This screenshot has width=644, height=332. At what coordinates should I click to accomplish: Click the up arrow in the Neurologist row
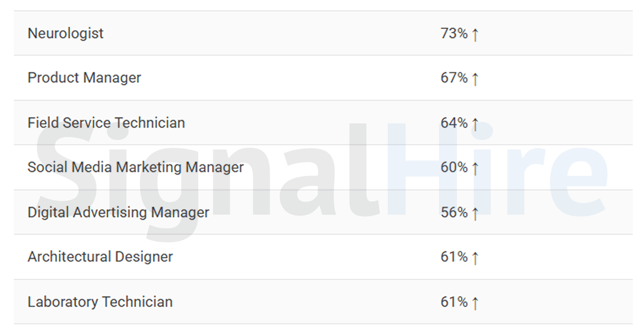(475, 34)
